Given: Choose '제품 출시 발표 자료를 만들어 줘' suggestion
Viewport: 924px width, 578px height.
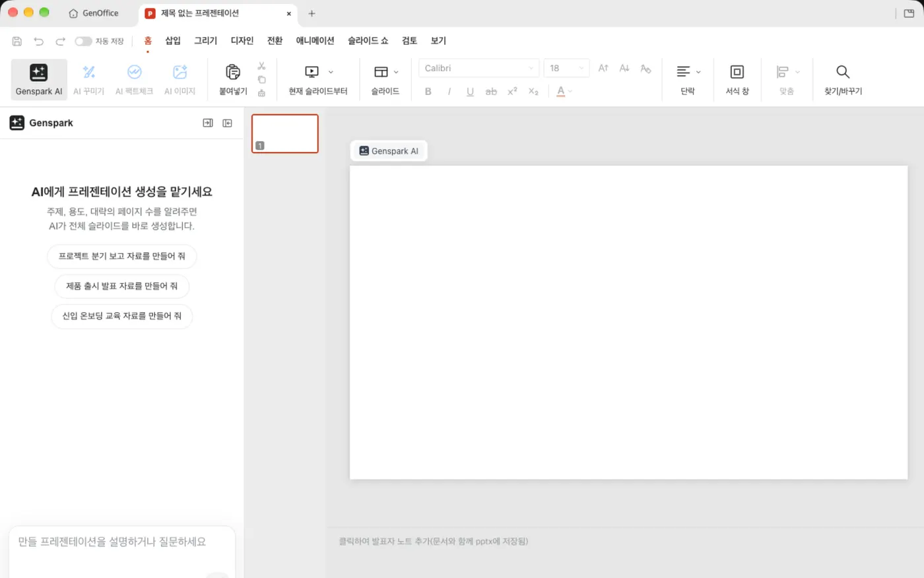Looking at the screenshot, I should pos(122,286).
